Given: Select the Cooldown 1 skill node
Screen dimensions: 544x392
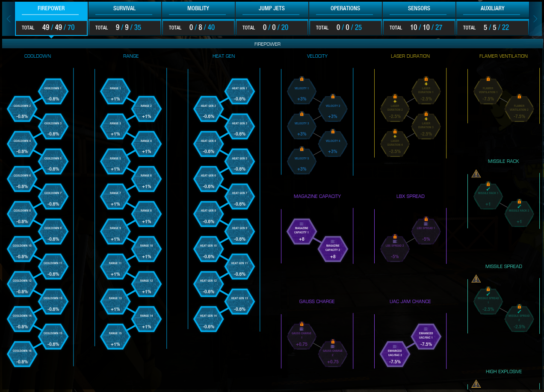Looking at the screenshot, I should click(x=53, y=92).
